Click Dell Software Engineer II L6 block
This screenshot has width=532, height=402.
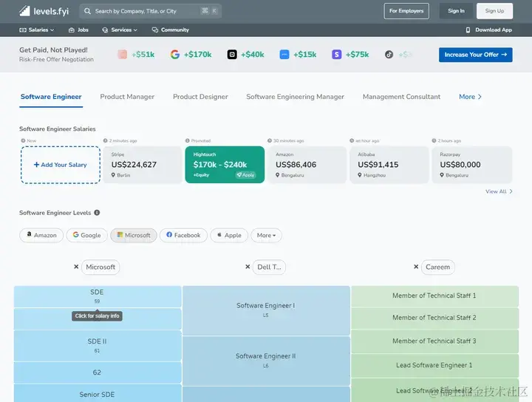(266, 361)
